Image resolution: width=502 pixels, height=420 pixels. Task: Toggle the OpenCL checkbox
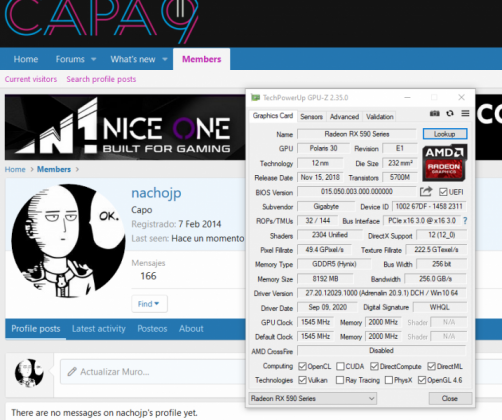[x=302, y=366]
